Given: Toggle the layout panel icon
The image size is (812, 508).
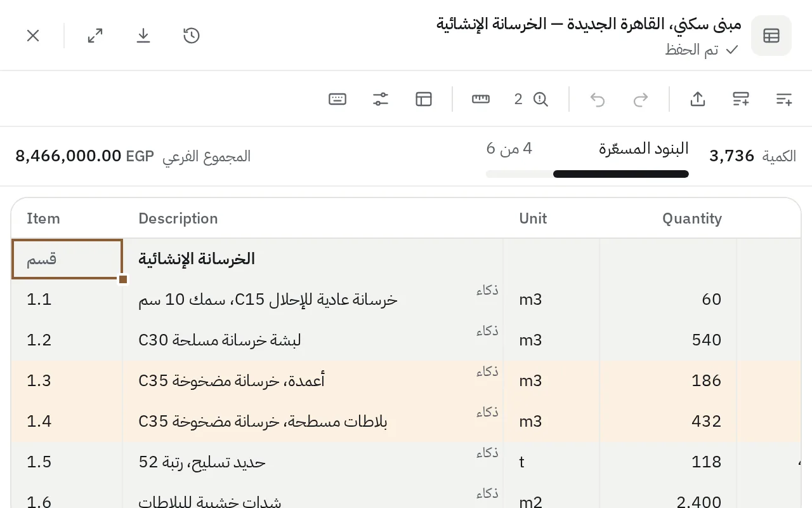Looking at the screenshot, I should pyautogui.click(x=424, y=99).
